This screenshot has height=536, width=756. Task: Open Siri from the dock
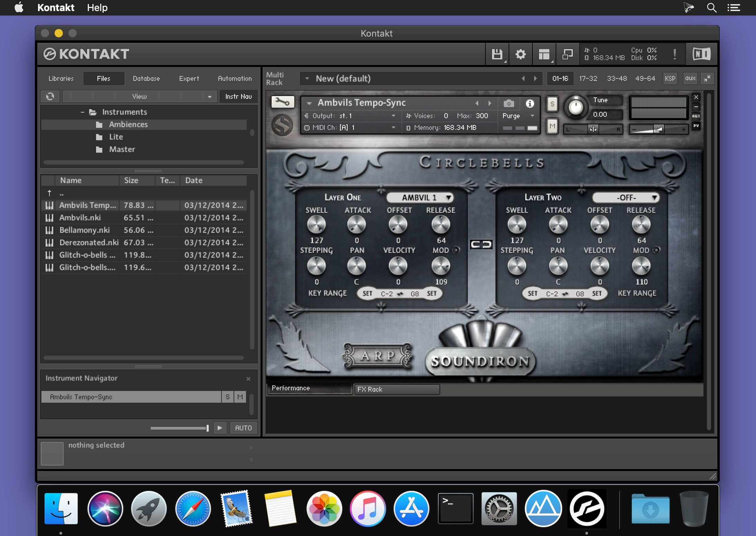(105, 508)
